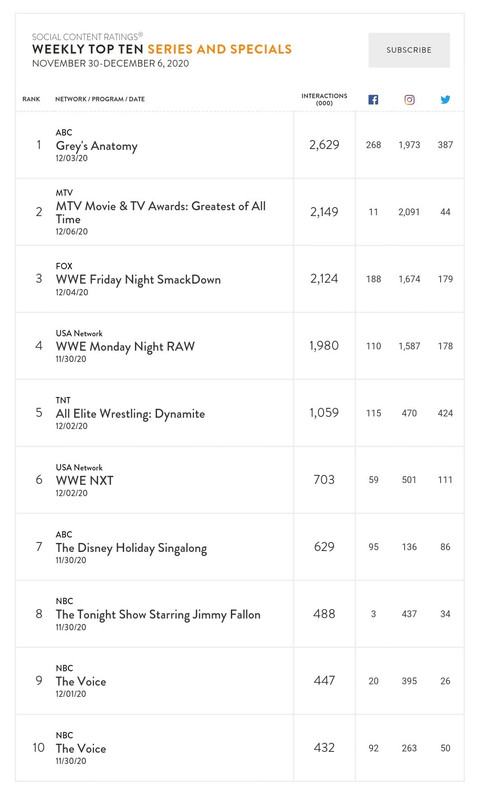This screenshot has width=486, height=800.
Task: Click the Interactions (000) column header
Action: click(x=324, y=99)
